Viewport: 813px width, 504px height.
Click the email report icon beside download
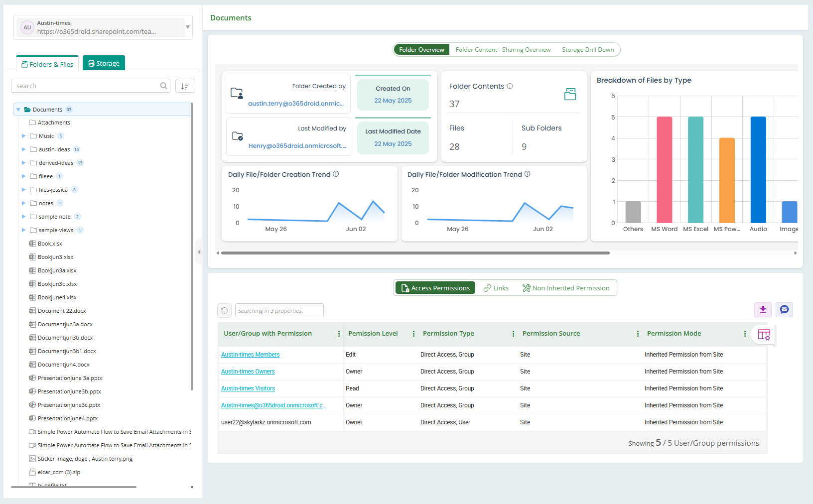(784, 309)
